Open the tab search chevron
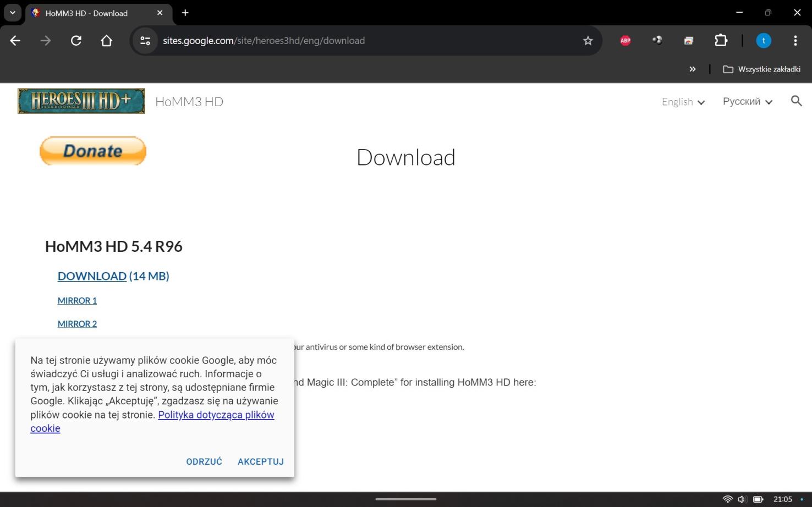Screen dimensions: 812x507 [12, 12]
